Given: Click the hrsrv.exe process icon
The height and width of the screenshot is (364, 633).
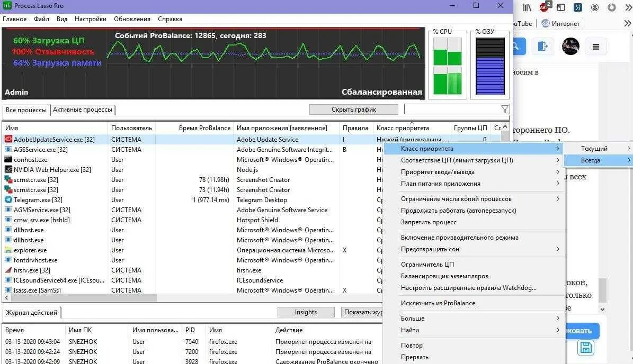Looking at the screenshot, I should [8, 270].
